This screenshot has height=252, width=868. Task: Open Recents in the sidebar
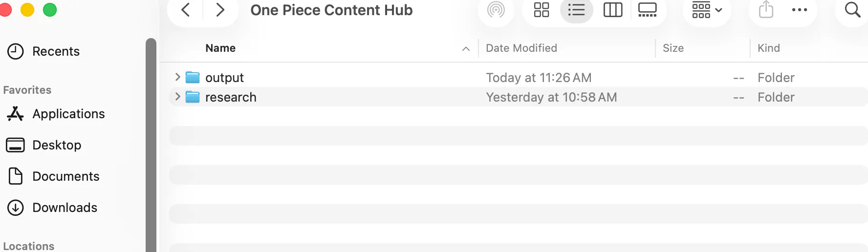point(56,51)
